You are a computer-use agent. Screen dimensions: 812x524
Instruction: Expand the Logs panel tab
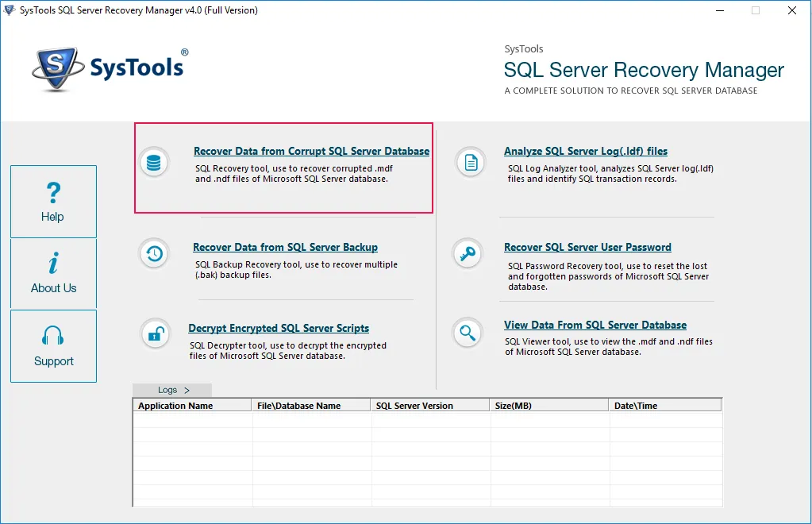click(x=172, y=390)
